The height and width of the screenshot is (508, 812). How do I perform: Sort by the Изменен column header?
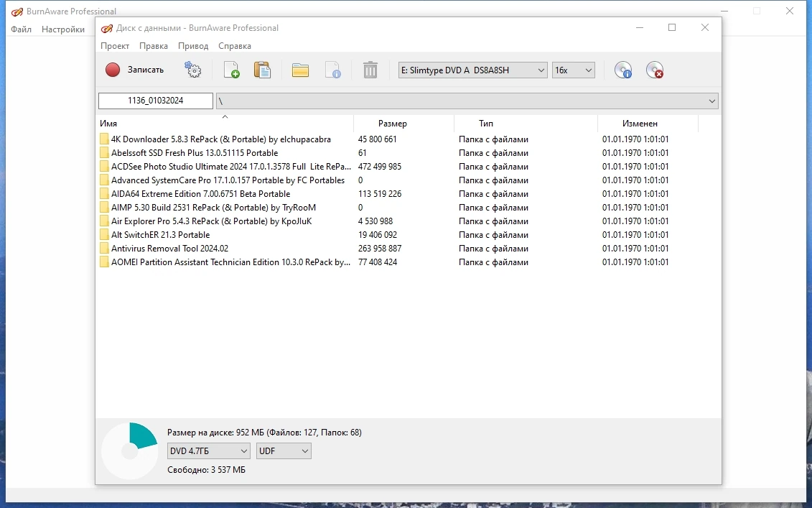[648, 124]
